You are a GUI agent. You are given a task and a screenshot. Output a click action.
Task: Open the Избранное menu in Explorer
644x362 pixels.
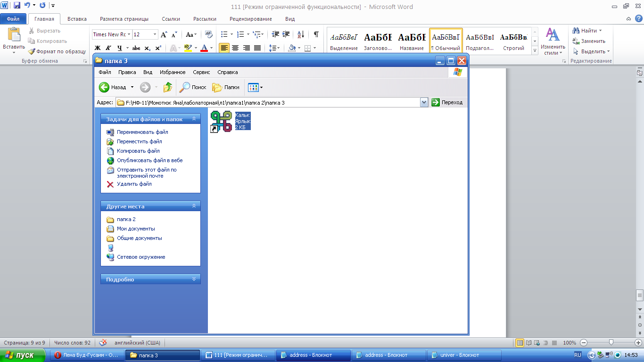[x=173, y=72]
